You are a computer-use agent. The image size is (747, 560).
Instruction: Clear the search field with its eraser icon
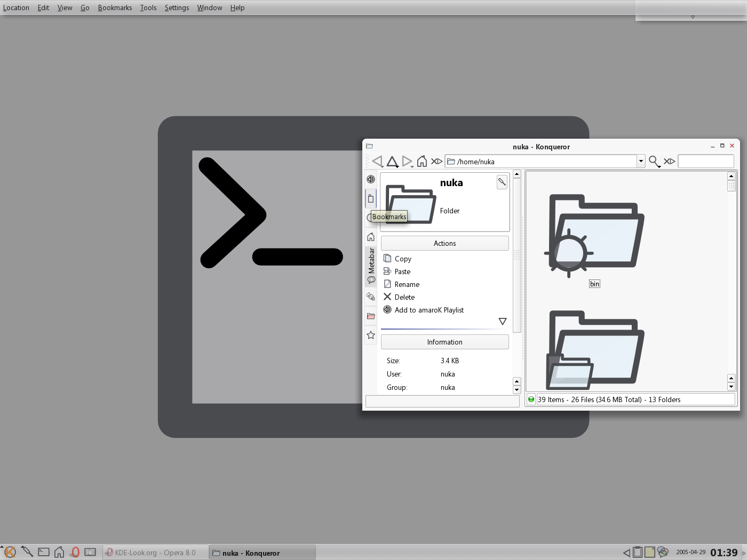click(x=669, y=161)
